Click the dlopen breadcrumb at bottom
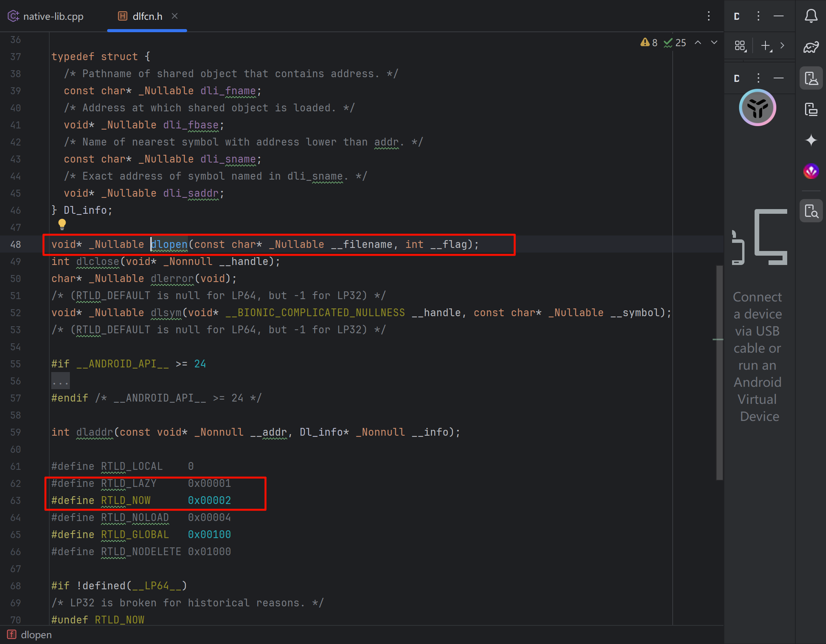 [x=36, y=635]
